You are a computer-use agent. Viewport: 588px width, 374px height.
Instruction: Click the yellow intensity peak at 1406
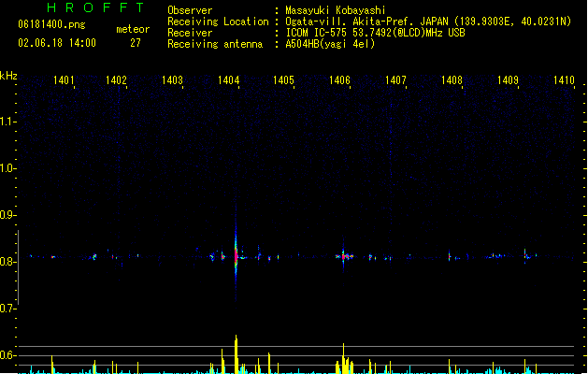pos(343,358)
